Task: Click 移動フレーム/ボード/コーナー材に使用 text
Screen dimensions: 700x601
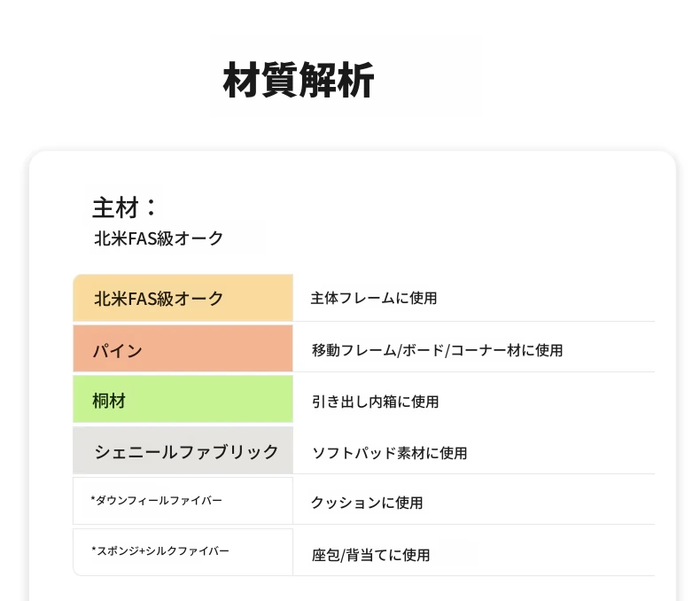Action: (437, 350)
